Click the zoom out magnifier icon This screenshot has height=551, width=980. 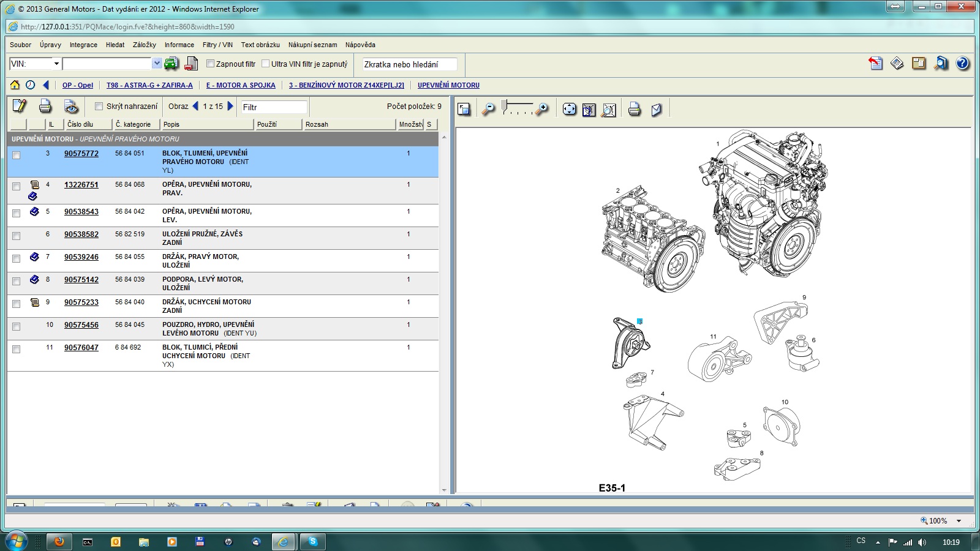pyautogui.click(x=488, y=110)
